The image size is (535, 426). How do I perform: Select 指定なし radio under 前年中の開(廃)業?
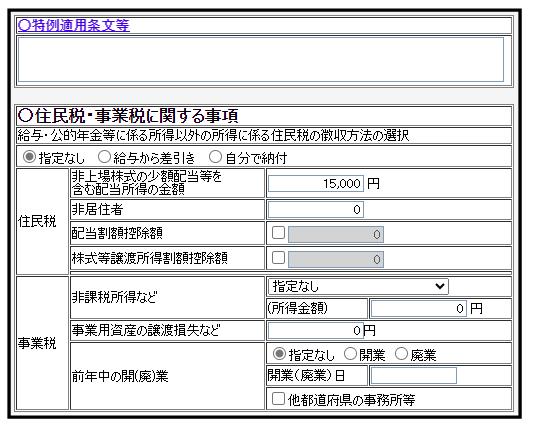coord(279,354)
